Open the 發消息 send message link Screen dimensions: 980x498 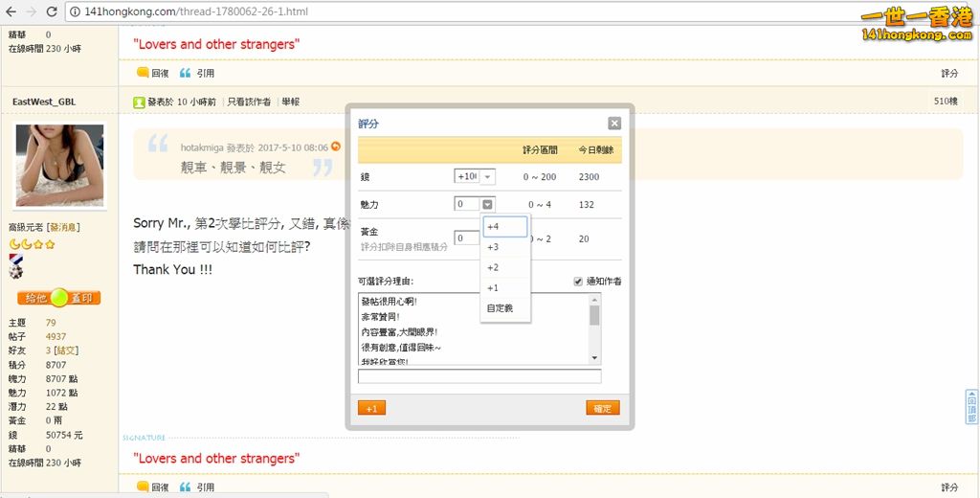point(65,227)
